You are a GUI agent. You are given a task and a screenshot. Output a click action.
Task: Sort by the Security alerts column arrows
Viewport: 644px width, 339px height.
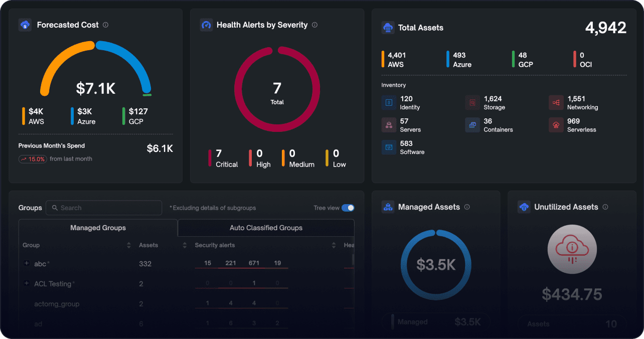[334, 245]
